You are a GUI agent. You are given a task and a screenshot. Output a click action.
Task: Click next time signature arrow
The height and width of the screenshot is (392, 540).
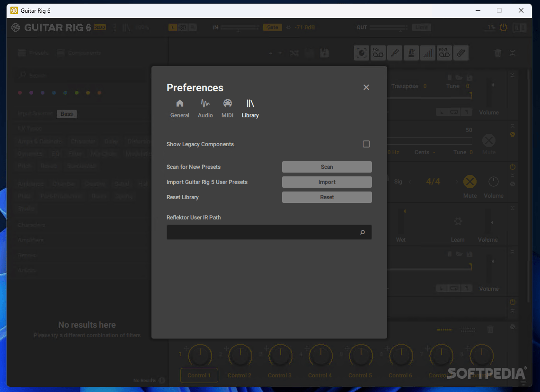pyautogui.click(x=457, y=182)
